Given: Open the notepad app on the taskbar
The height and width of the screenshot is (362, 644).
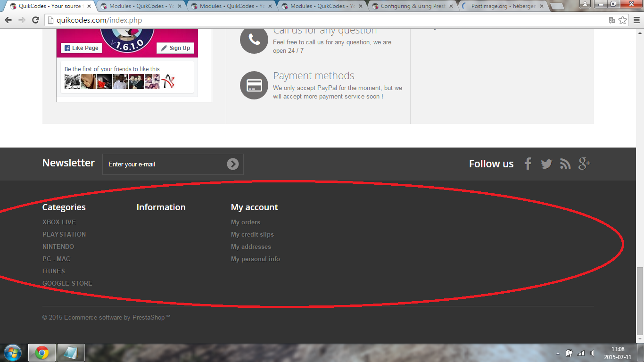Looking at the screenshot, I should 71,353.
